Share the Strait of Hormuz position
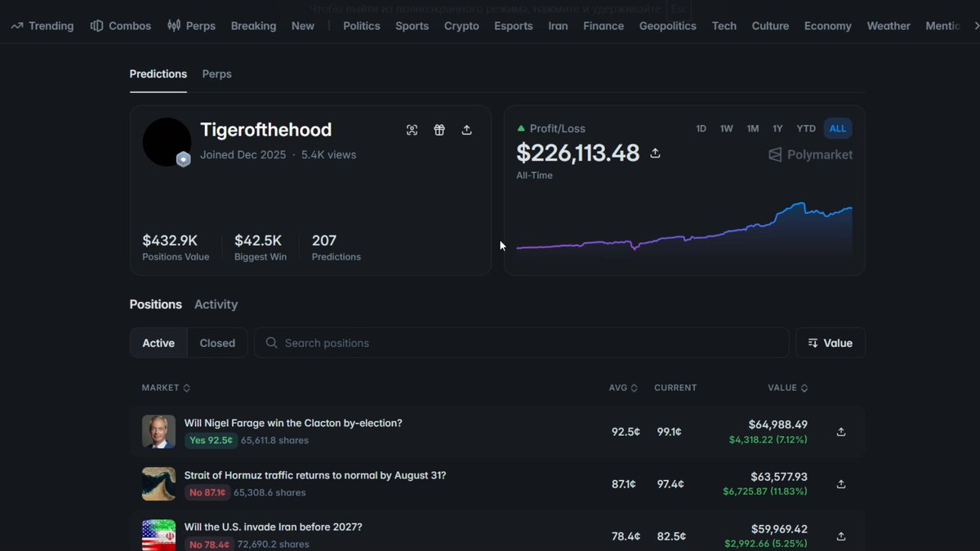This screenshot has width=980, height=551. pyautogui.click(x=841, y=484)
